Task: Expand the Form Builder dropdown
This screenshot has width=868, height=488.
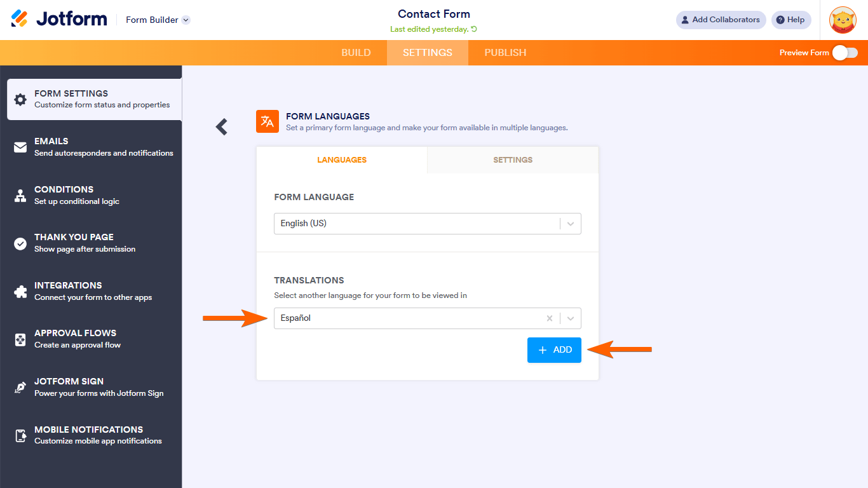Action: pyautogui.click(x=186, y=20)
